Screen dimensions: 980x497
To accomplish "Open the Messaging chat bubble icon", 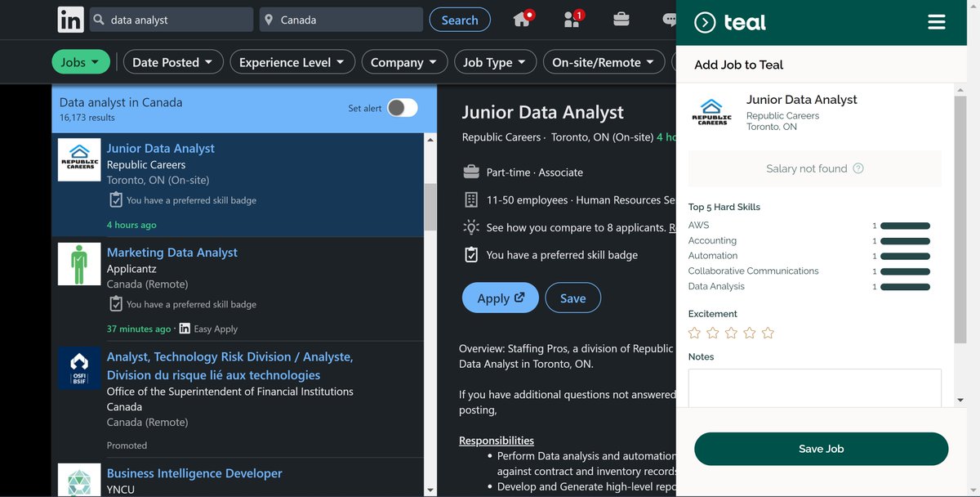I will [670, 19].
